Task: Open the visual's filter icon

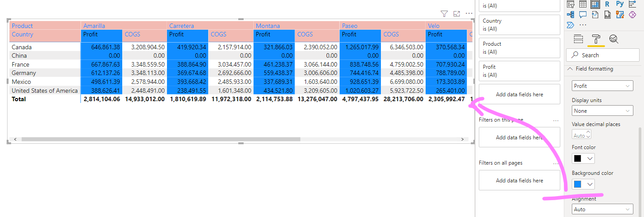Action: tap(444, 14)
